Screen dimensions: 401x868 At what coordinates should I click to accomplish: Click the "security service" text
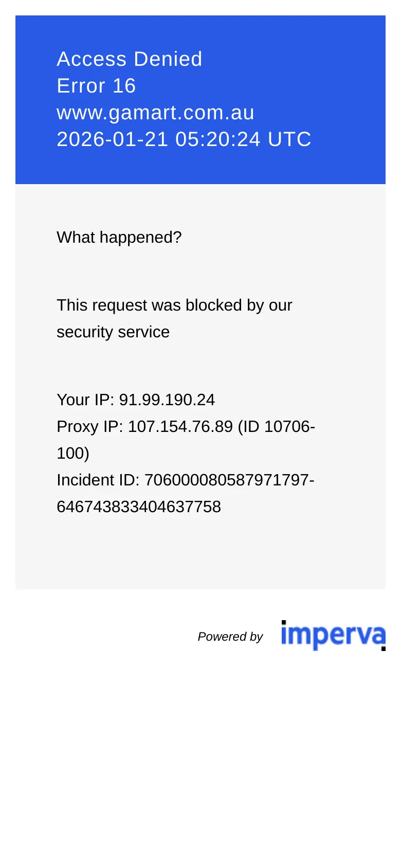[113, 332]
